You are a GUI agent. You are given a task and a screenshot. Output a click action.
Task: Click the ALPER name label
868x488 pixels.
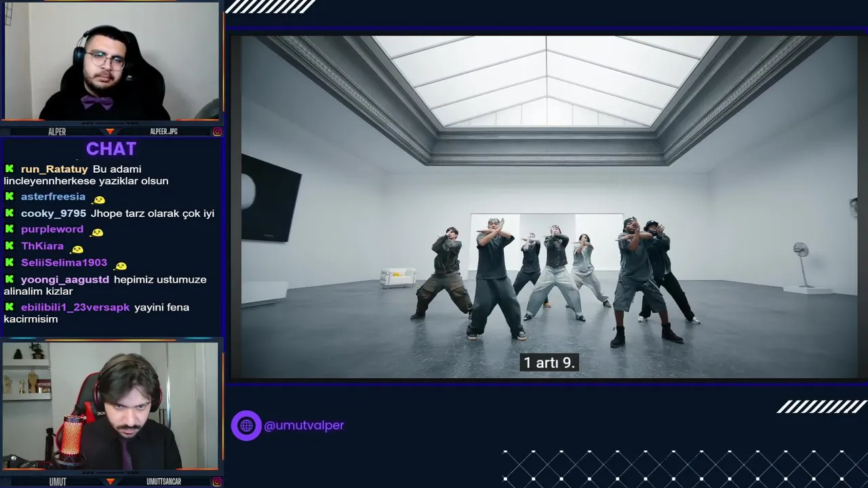coord(57,131)
